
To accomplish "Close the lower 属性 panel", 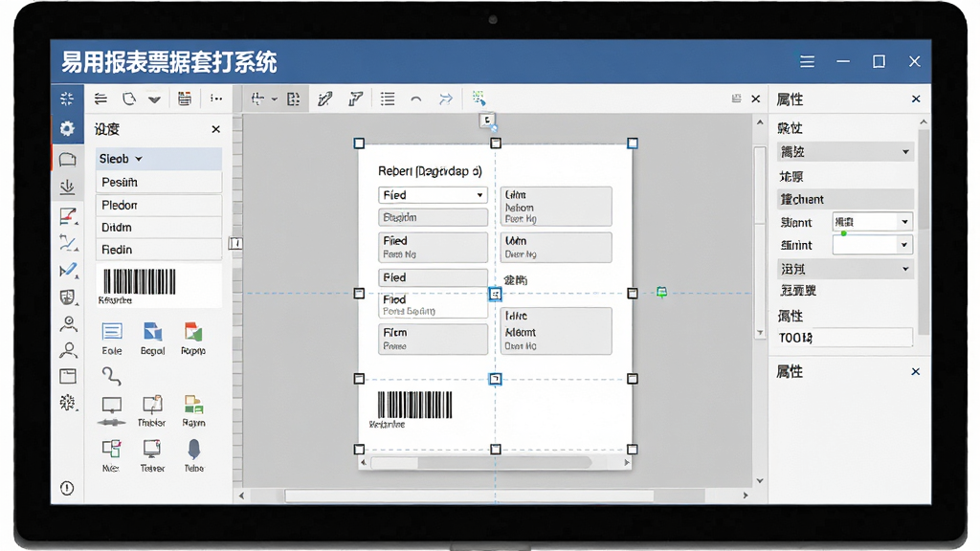I will click(x=916, y=372).
